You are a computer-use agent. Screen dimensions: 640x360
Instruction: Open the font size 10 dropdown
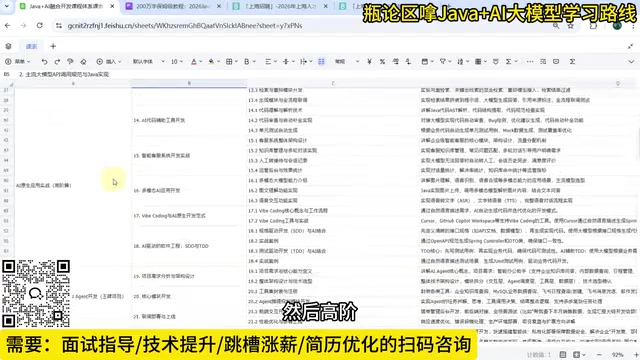click(177, 62)
